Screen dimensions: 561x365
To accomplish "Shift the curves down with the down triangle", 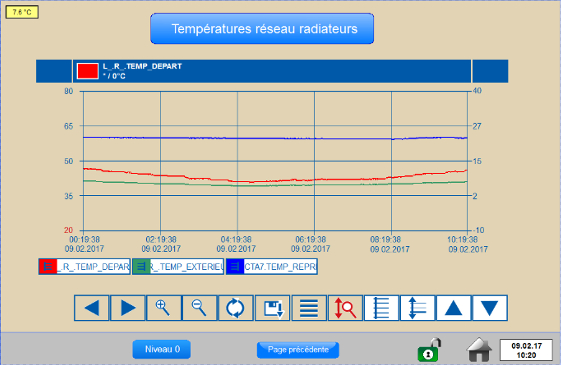I will click(x=490, y=308).
